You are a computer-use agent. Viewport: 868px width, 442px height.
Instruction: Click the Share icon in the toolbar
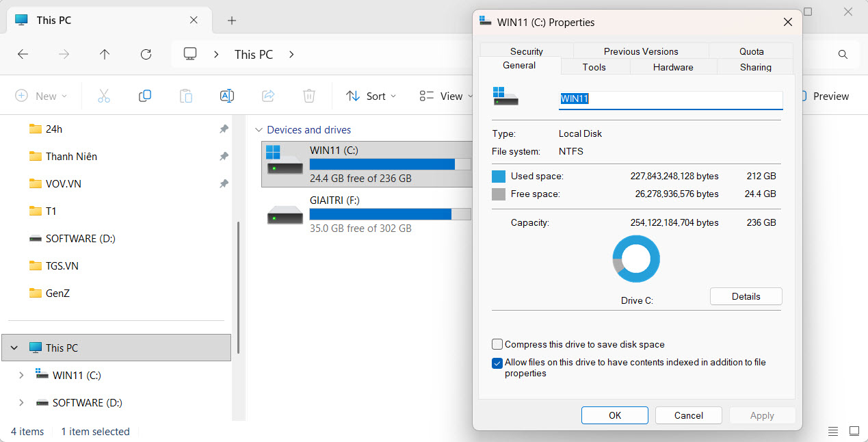click(267, 96)
